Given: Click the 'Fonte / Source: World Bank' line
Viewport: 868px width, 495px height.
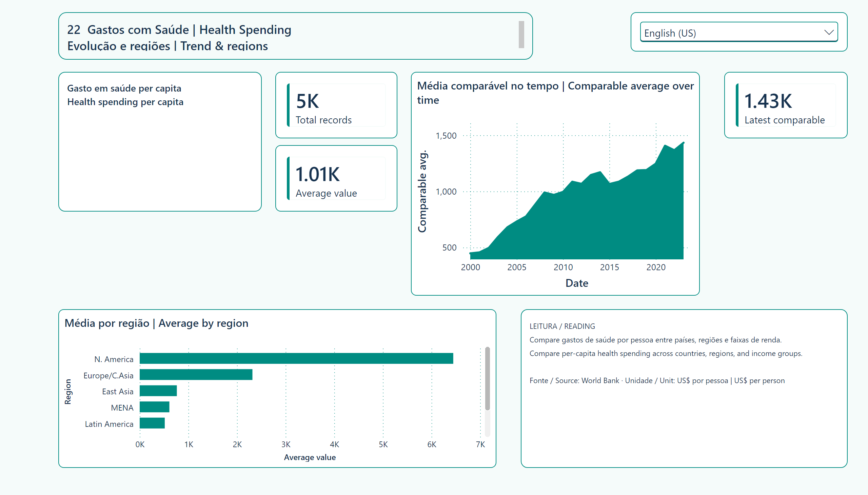Looking at the screenshot, I should pos(657,380).
